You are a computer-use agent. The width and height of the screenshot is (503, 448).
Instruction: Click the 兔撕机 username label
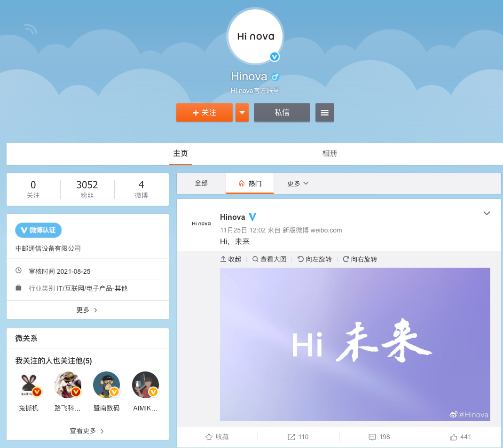29,408
